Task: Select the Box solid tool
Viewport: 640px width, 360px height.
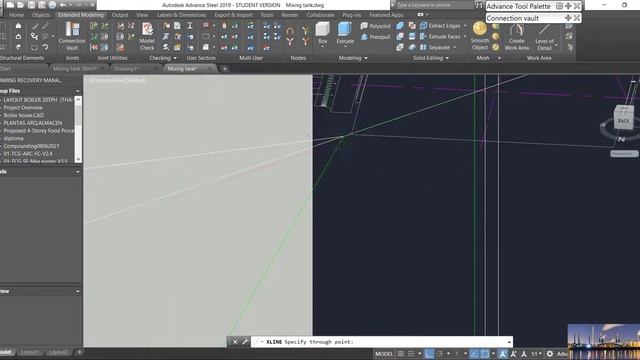Action: [322, 33]
